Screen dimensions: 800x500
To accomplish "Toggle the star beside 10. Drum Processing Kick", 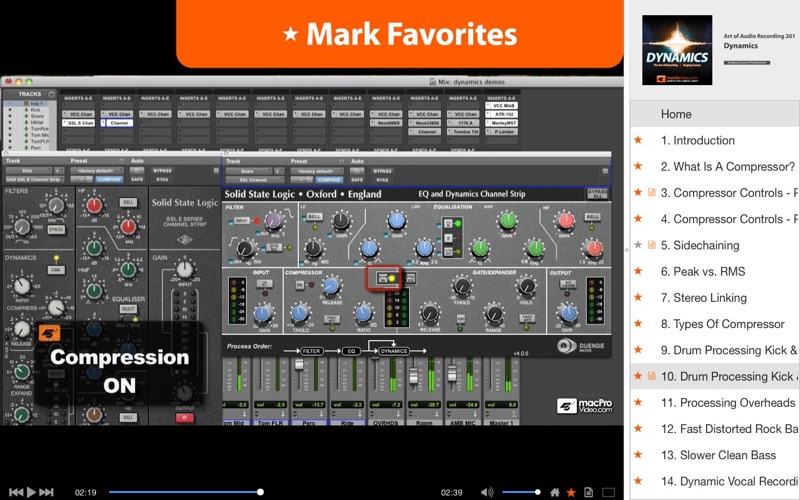I will (638, 376).
